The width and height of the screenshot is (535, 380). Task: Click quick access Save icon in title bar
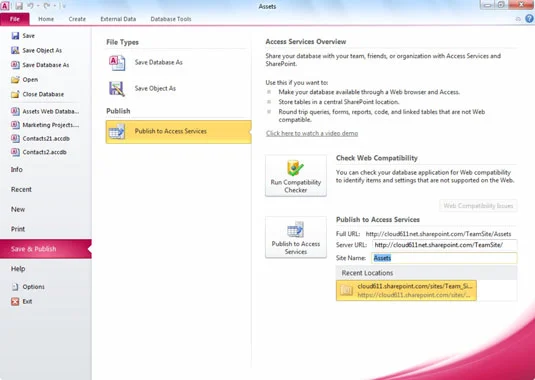tap(19, 6)
